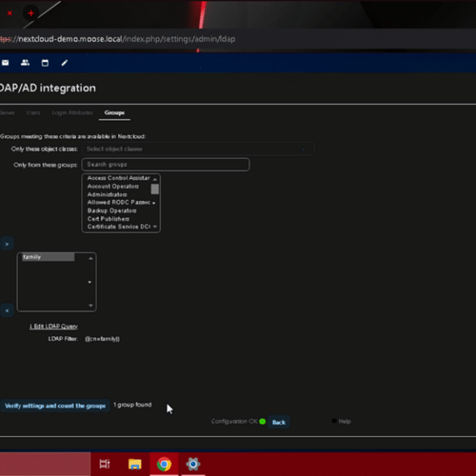This screenshot has width=476, height=476.
Task: Open the Edit LDAP Query link
Action: tap(54, 326)
